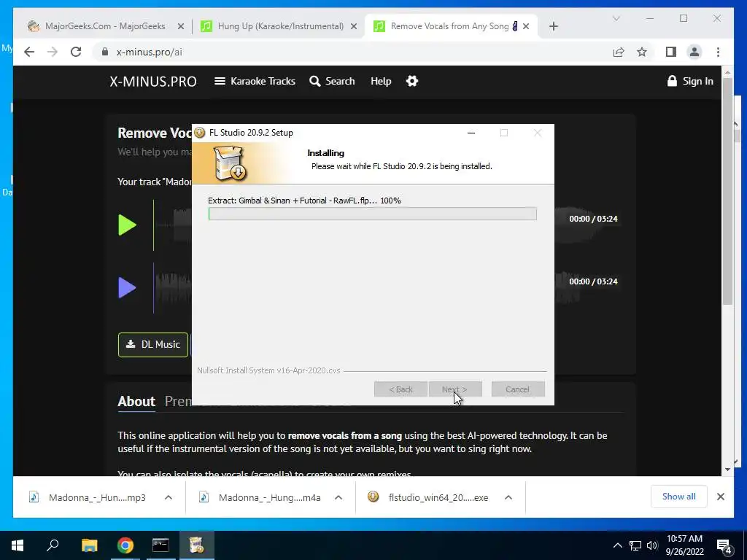This screenshot has height=560, width=747.
Task: Open the Windows Start menu
Action: tap(18, 545)
